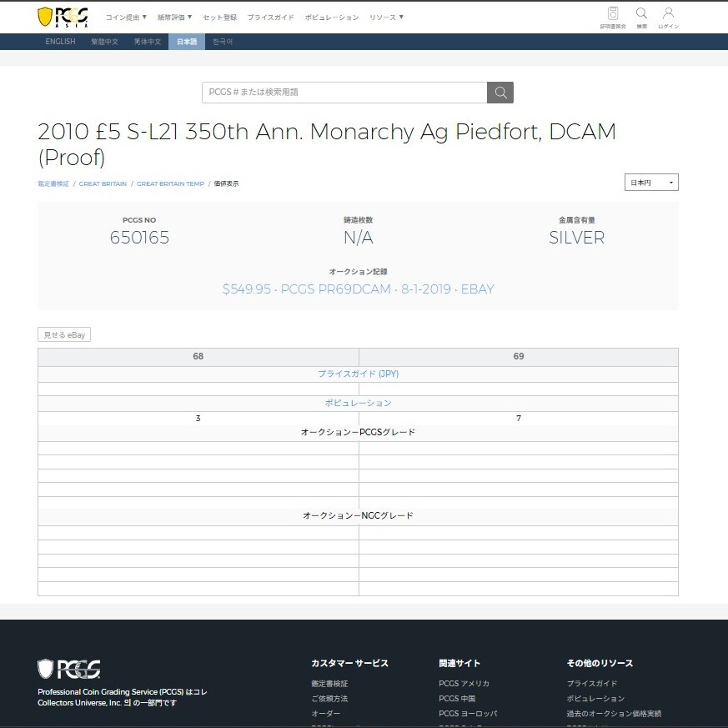Screen dimensions: 728x728
Task: Click the オークション—NGCグレード section heading
Action: (358, 516)
